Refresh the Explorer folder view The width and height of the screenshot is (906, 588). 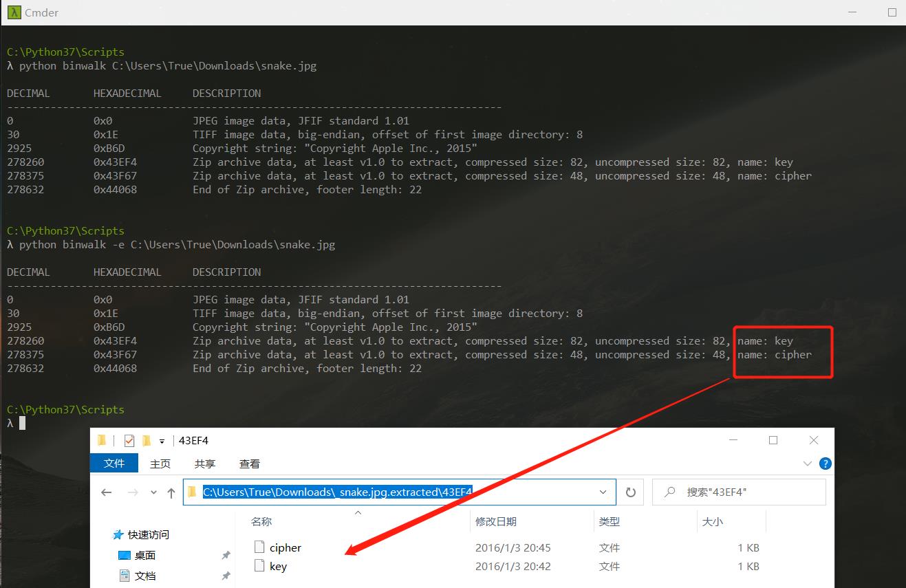(x=630, y=492)
